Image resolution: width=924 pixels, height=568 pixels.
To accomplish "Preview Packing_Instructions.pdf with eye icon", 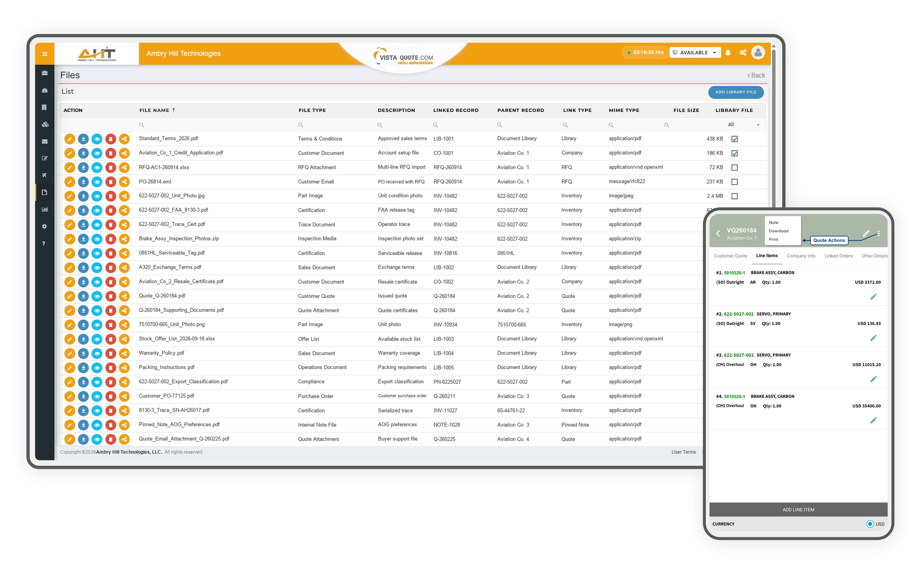I will click(97, 368).
